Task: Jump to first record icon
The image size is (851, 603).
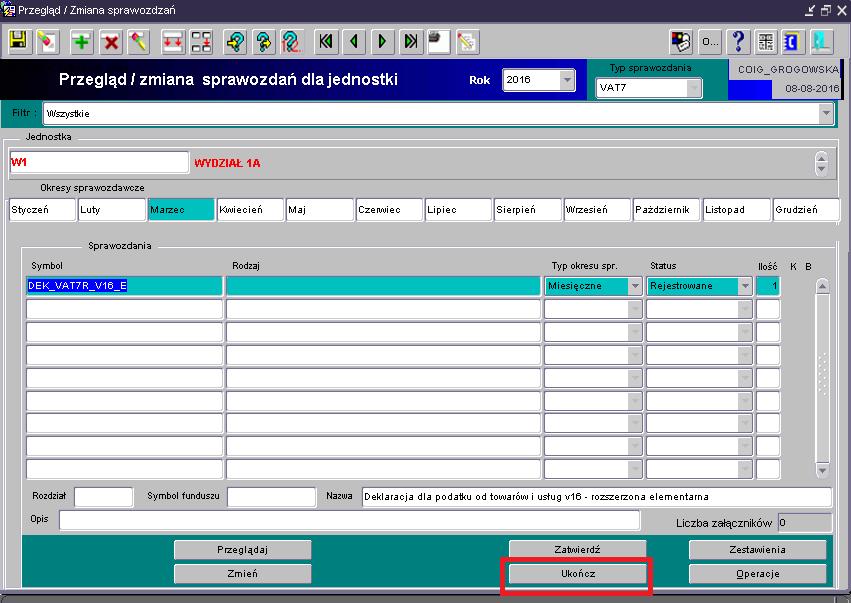Action: [x=326, y=41]
